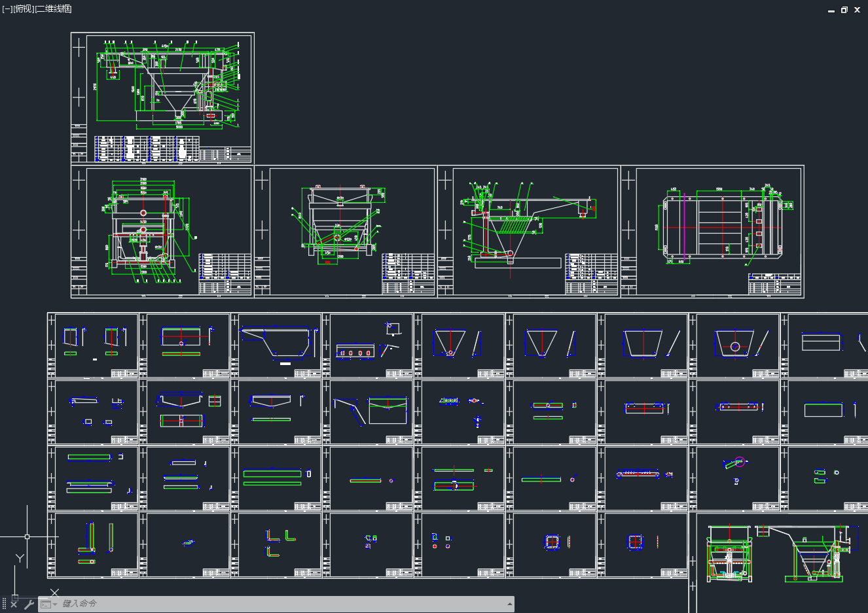The height and width of the screenshot is (613, 868).
Task: Open the [-] viewport controls menu
Action: point(7,9)
